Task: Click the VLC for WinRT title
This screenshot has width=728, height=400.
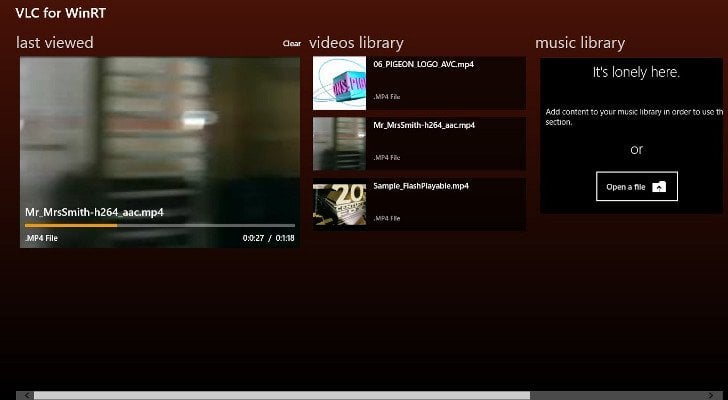Action: point(61,13)
